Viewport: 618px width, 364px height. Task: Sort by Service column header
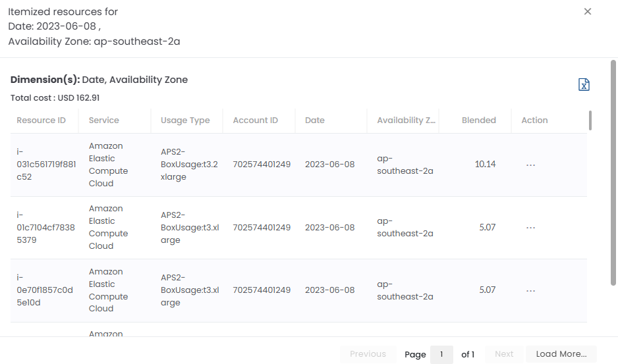[104, 120]
